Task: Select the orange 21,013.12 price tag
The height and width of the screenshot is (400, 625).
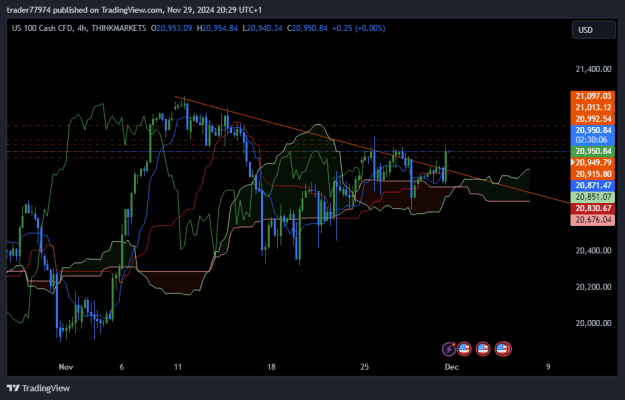Action: tap(593, 108)
